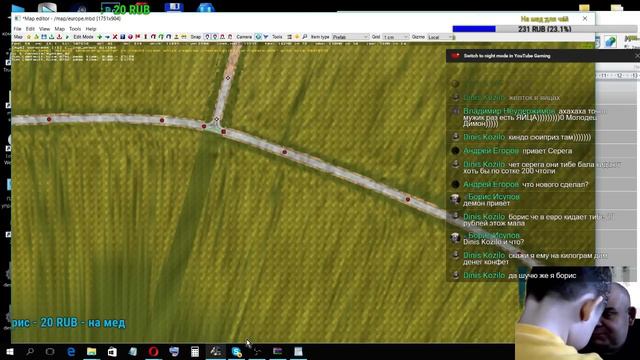Screen dimensions: 640x360
Task: Open Task View on the taskbar
Action: 50,351
